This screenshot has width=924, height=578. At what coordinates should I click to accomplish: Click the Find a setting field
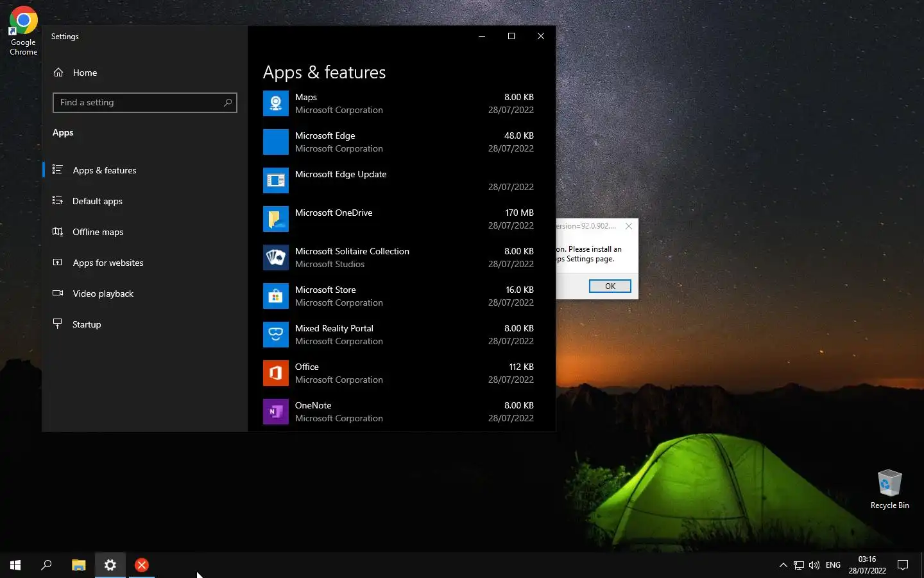click(x=145, y=103)
